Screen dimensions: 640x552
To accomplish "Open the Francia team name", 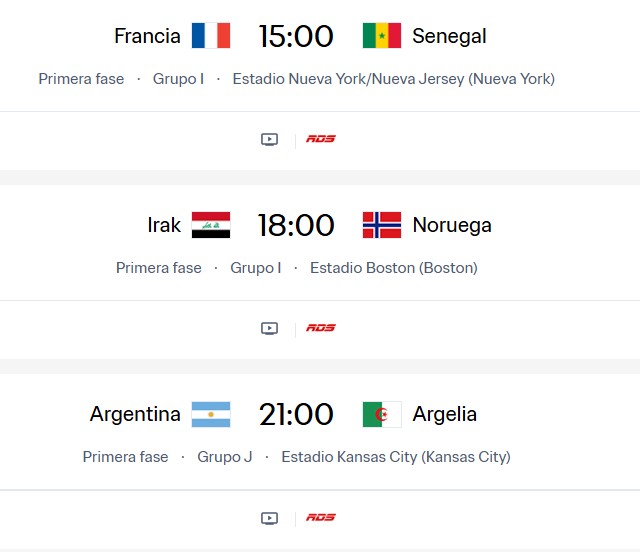I will tap(147, 36).
